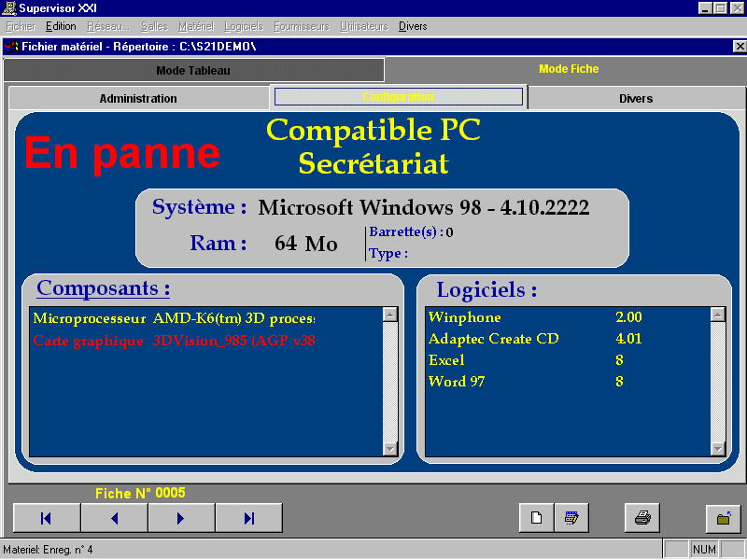
Task: Open the Logiciels menu
Action: 244,26
